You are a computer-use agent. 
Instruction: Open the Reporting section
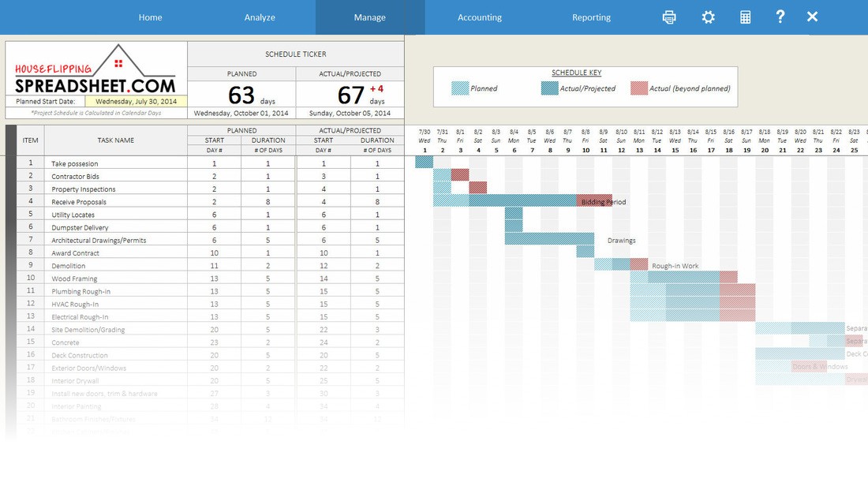coord(591,17)
